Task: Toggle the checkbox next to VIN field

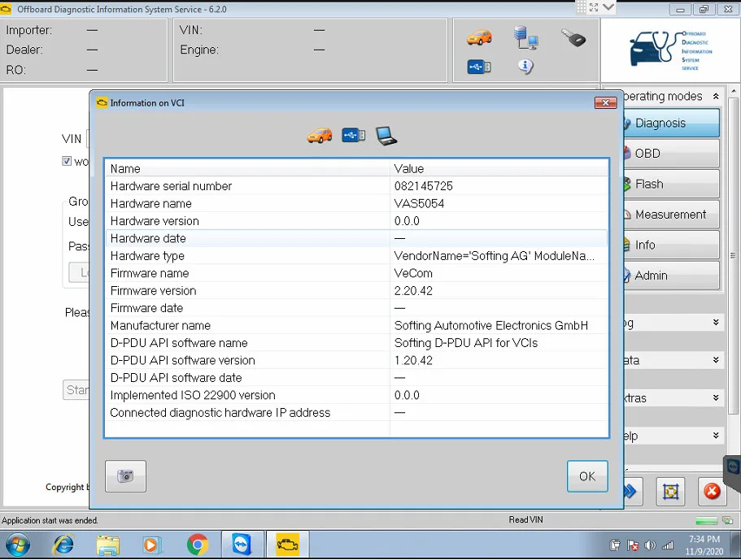Action: tap(67, 161)
